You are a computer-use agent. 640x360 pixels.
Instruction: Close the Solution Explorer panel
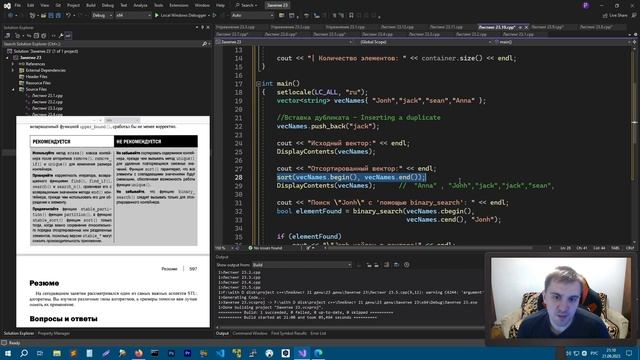pos(208,27)
